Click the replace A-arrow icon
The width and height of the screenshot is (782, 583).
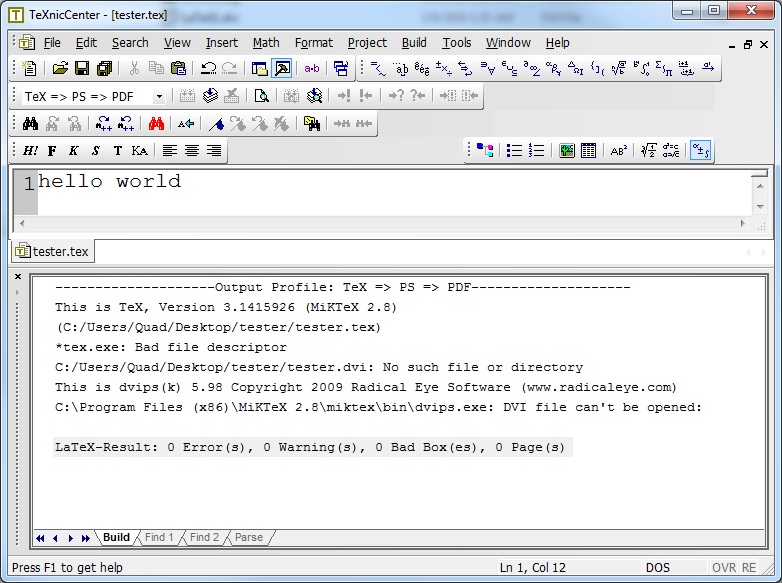pos(186,123)
